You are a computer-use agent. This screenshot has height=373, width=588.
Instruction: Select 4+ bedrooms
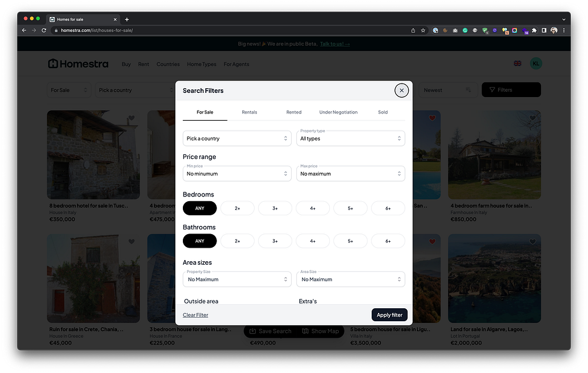(x=313, y=208)
